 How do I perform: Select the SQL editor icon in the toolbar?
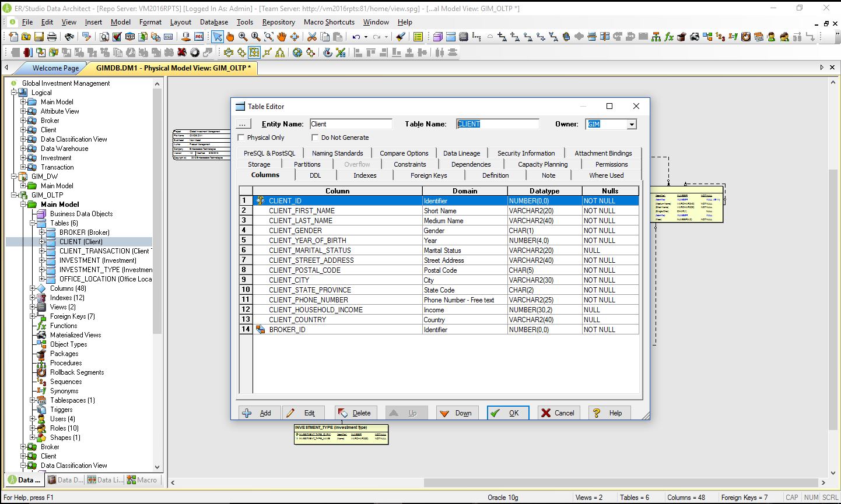[x=199, y=37]
